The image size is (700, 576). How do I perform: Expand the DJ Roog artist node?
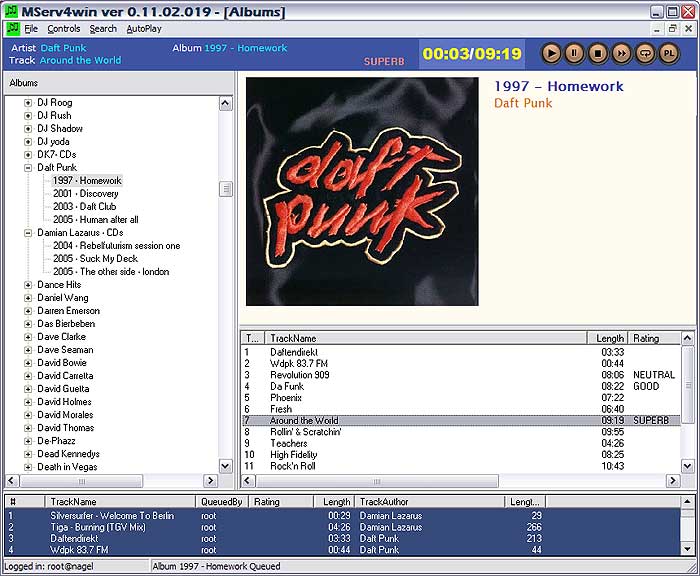tap(28, 103)
